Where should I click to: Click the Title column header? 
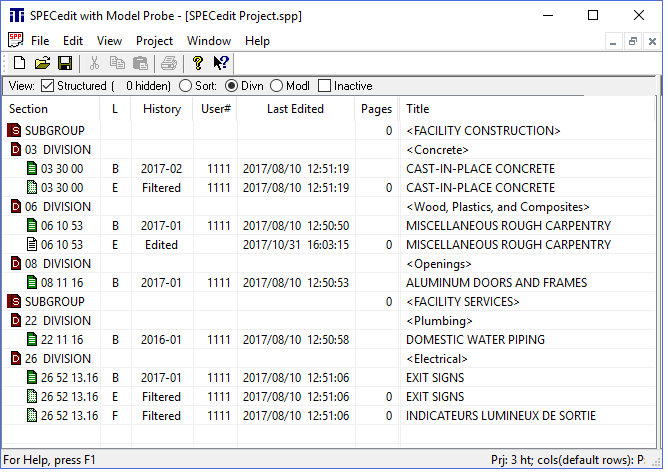click(x=527, y=109)
